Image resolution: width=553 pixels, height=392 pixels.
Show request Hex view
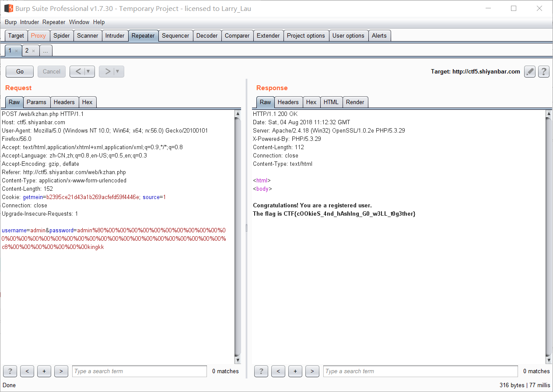(87, 102)
